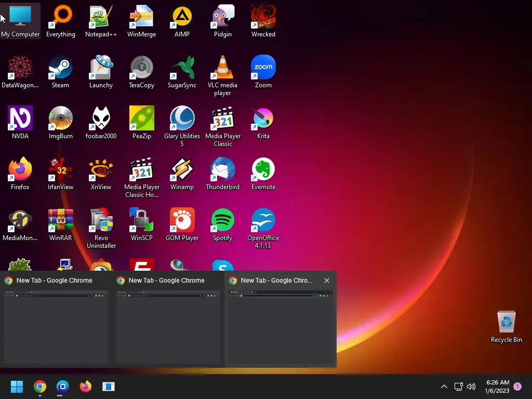Viewport: 532px width, 399px height.
Task: Show hidden system tray icons
Action: point(444,387)
